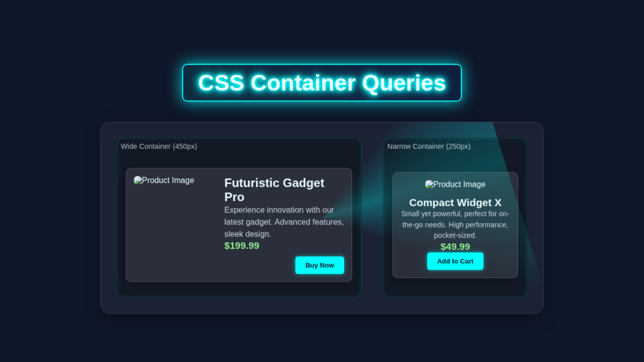This screenshot has width=644, height=362.
Task: Click the Futuristic Gadget description text
Action: pyautogui.click(x=284, y=222)
